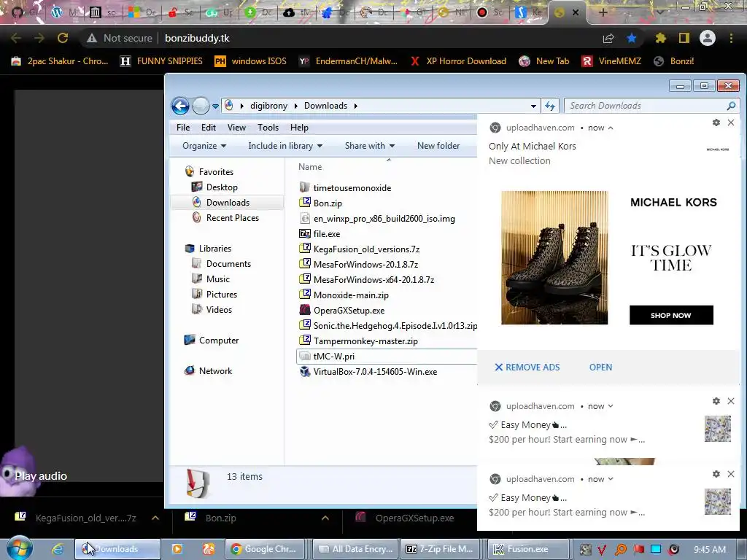Open the Tools menu
This screenshot has height=560, width=747.
click(x=268, y=127)
